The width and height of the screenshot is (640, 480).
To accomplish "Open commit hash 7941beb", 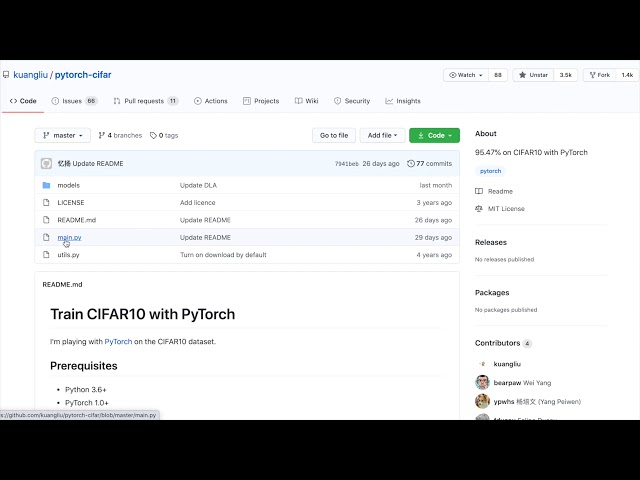I will (x=347, y=164).
